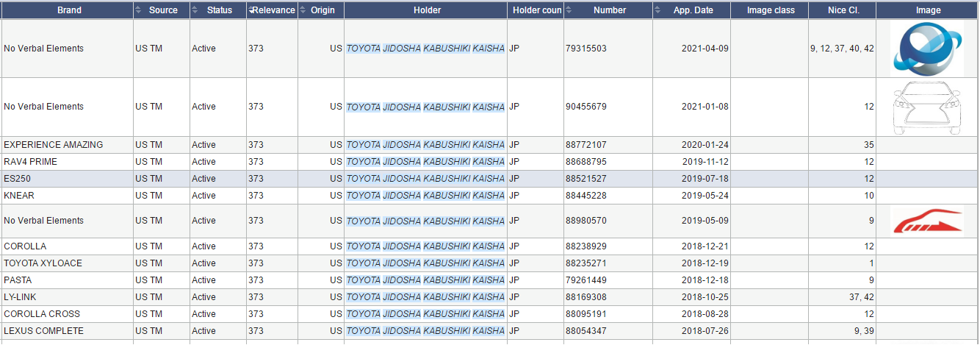
Task: Click Nice class 1 in TOYOTA XYLOACE row
Action: pyautogui.click(x=871, y=263)
